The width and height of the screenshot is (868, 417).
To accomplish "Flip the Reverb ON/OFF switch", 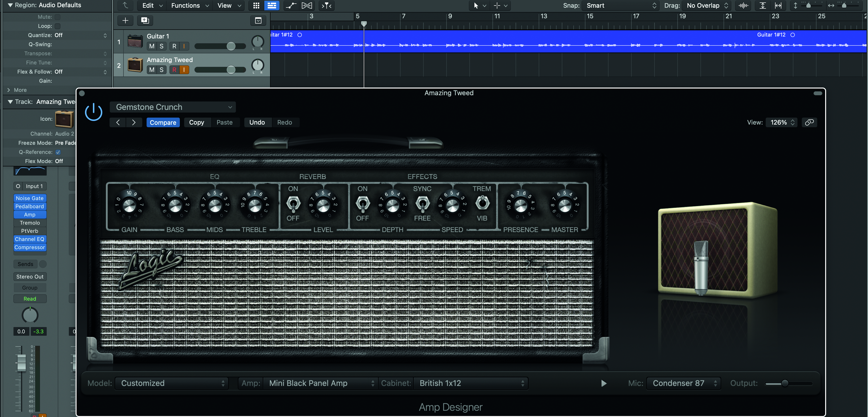I will pyautogui.click(x=293, y=204).
